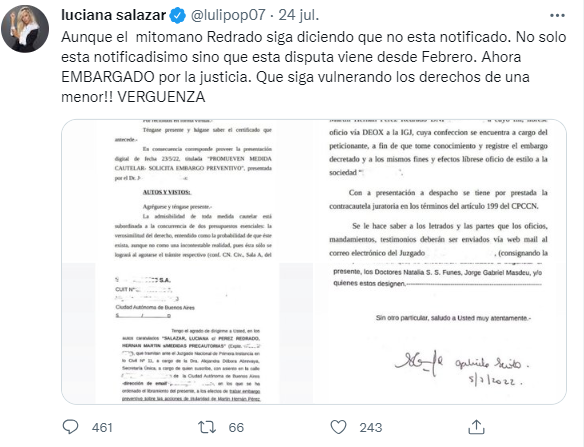Open image mentioning oficio vía DEOX

440,191
